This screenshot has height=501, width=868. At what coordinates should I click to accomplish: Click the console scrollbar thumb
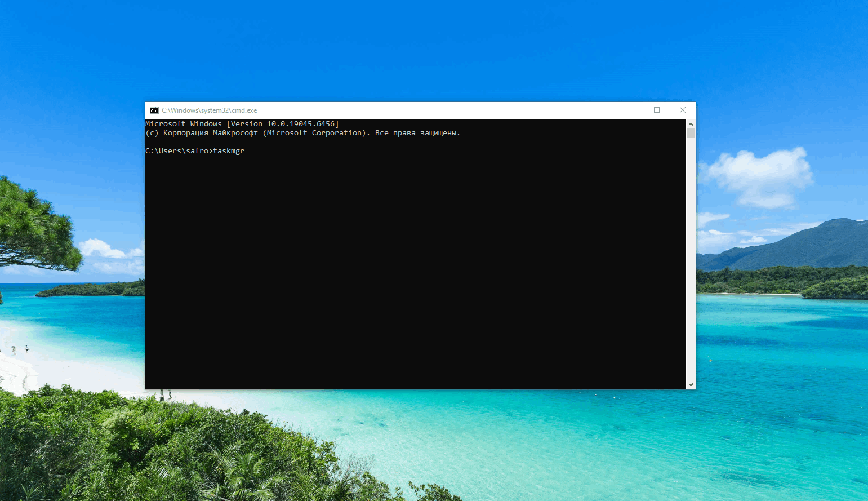click(x=691, y=134)
